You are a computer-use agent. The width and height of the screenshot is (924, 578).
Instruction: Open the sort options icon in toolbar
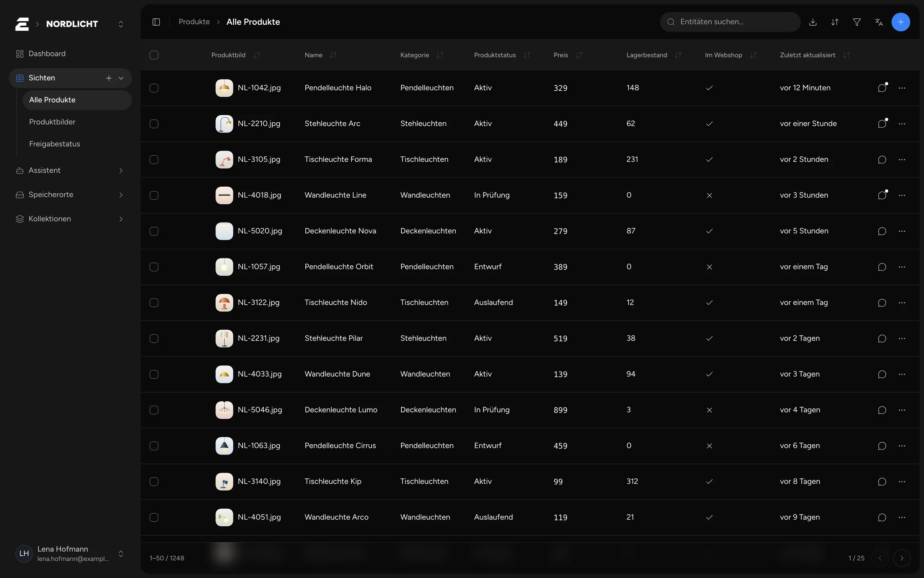(x=835, y=22)
